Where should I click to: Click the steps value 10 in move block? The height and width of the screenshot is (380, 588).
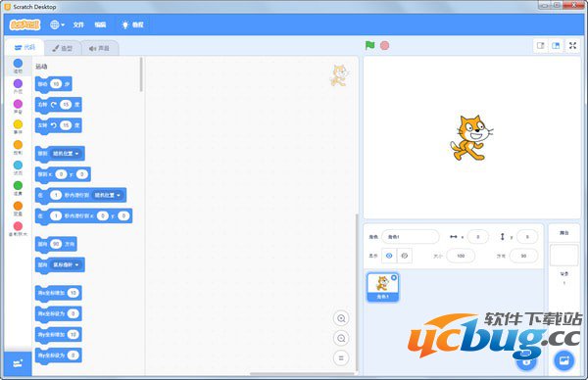click(x=56, y=84)
